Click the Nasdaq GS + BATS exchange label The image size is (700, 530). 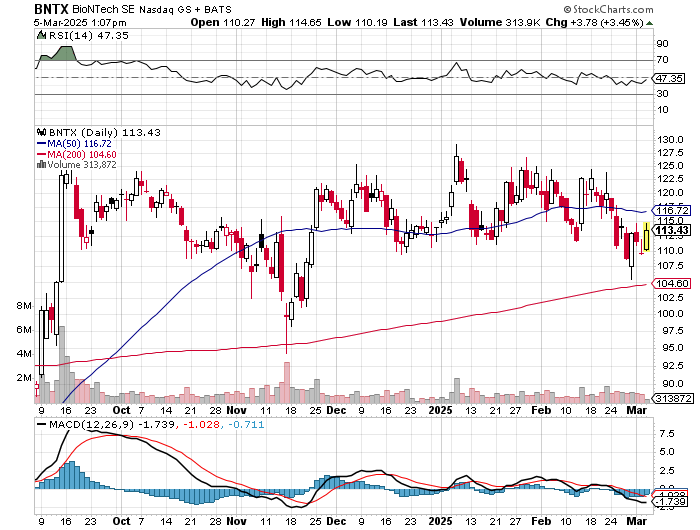185,9
